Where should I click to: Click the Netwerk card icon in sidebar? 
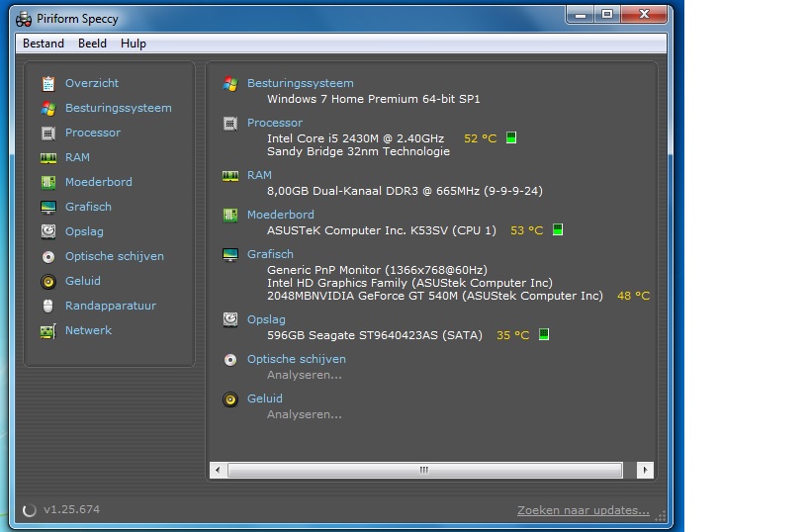pos(48,330)
